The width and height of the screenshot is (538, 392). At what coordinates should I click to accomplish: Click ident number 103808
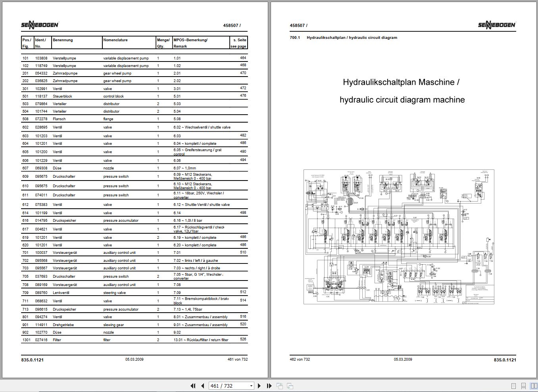pyautogui.click(x=41, y=58)
